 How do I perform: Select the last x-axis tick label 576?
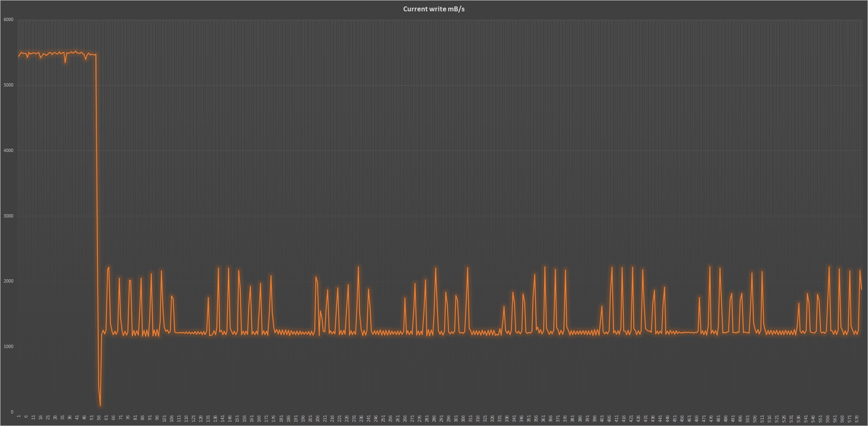coord(857,418)
